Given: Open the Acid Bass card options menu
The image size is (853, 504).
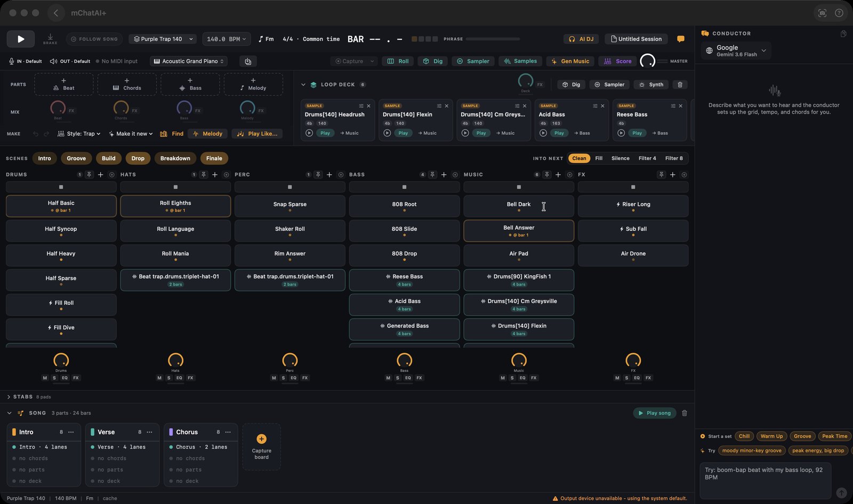Looking at the screenshot, I should pyautogui.click(x=595, y=106).
